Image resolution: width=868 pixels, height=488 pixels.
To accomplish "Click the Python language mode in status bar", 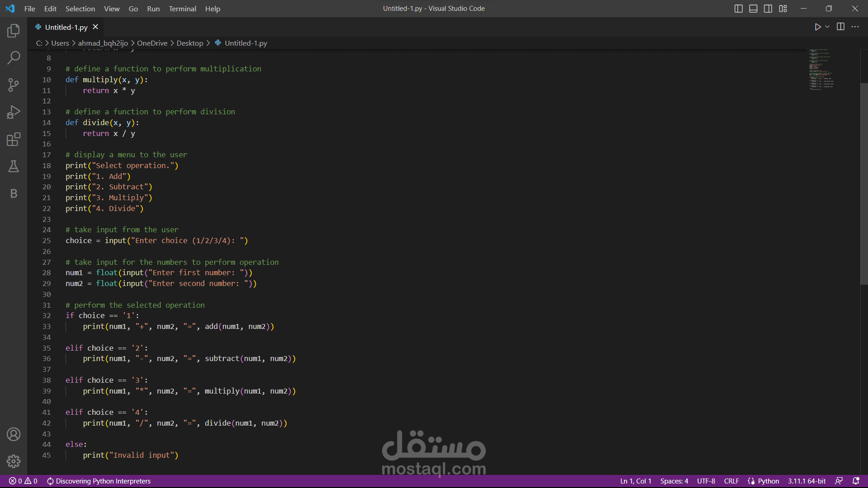I will [768, 481].
